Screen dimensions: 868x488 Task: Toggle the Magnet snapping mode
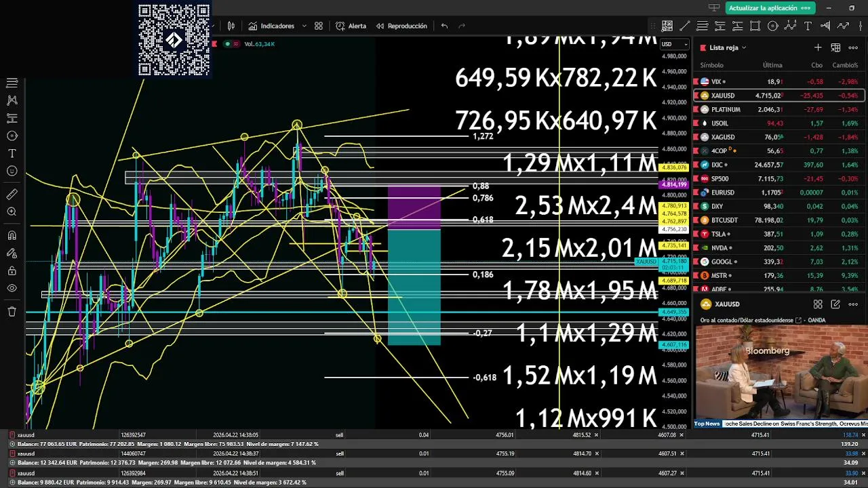click(x=12, y=235)
